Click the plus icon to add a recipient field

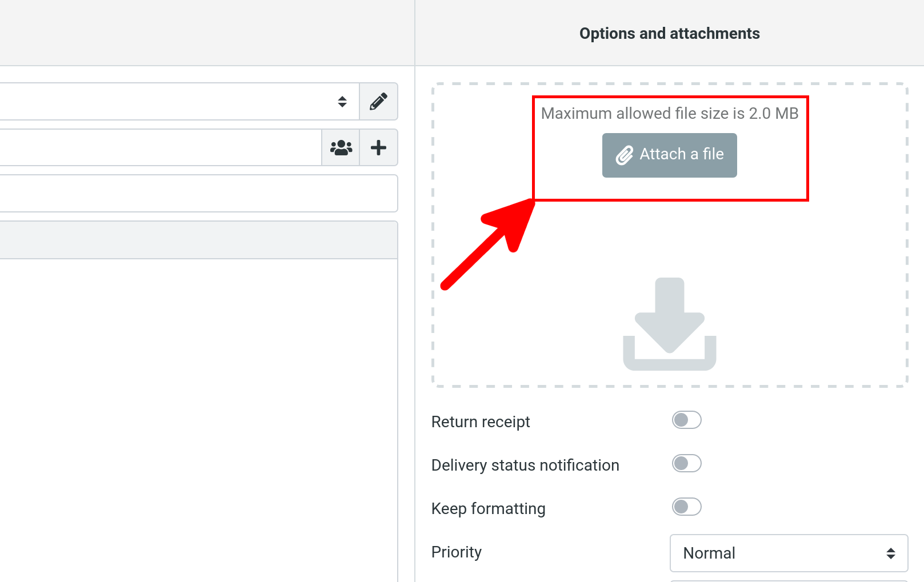tap(378, 147)
